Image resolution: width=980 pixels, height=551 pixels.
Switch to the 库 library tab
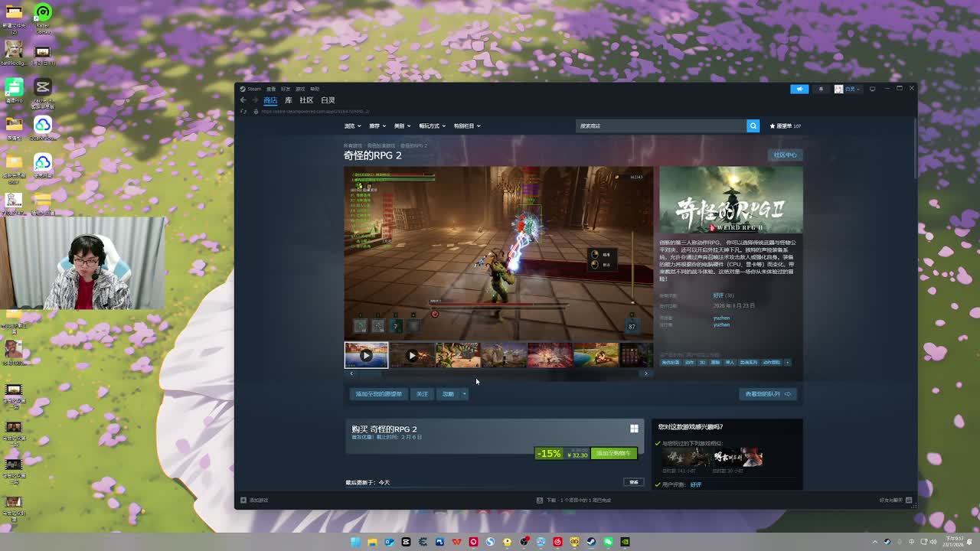click(289, 100)
